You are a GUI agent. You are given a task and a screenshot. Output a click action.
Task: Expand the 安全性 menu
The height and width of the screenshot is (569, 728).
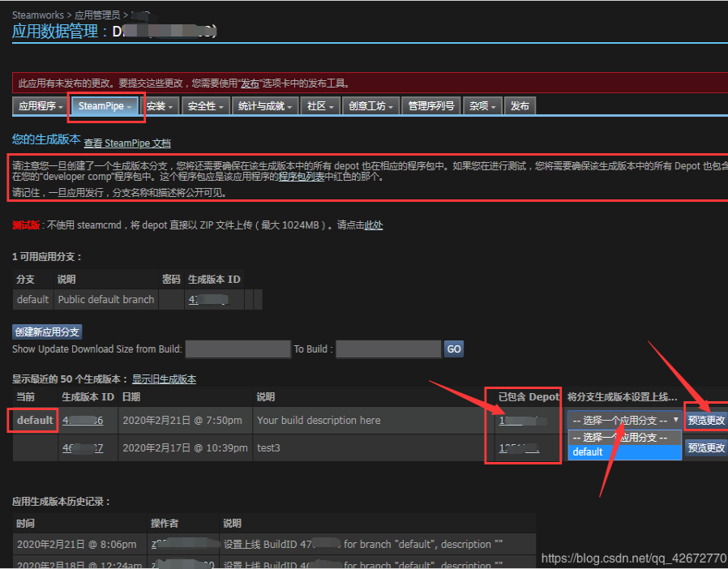coord(205,106)
